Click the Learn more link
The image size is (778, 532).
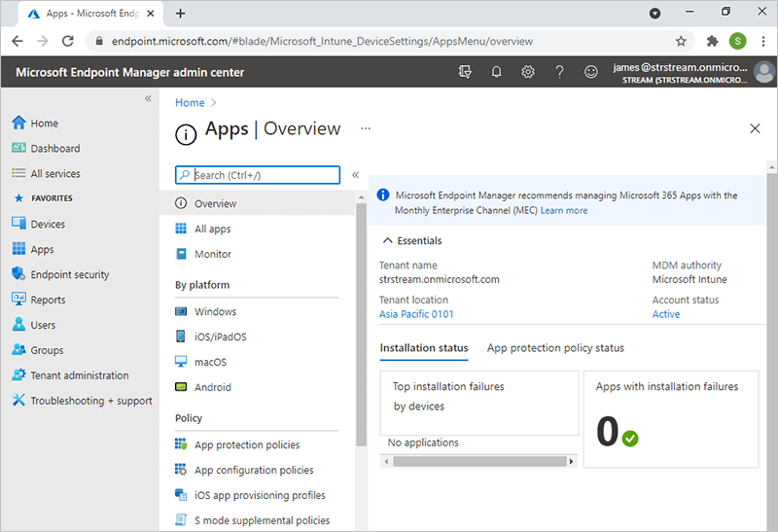click(x=564, y=210)
